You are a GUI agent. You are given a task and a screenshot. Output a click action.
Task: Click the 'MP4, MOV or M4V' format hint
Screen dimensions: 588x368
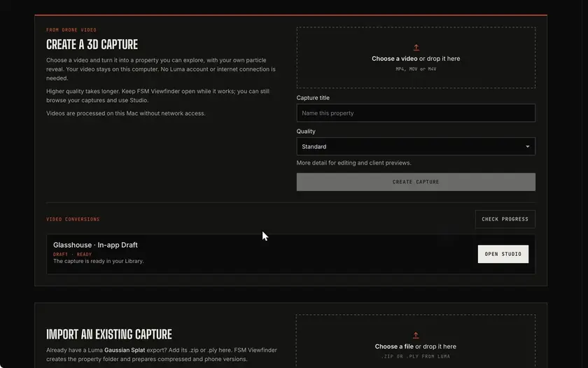click(x=416, y=69)
